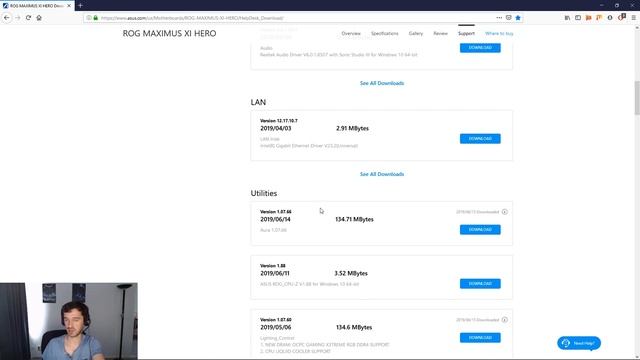Download Aura utility version 1.07.66
640x360 pixels.
coord(480,230)
